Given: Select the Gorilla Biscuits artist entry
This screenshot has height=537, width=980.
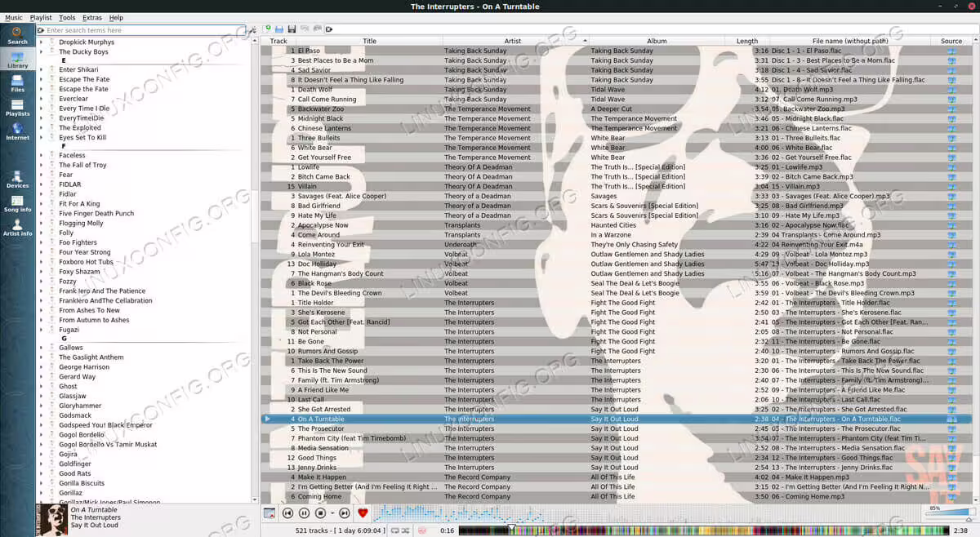Looking at the screenshot, I should [x=82, y=483].
